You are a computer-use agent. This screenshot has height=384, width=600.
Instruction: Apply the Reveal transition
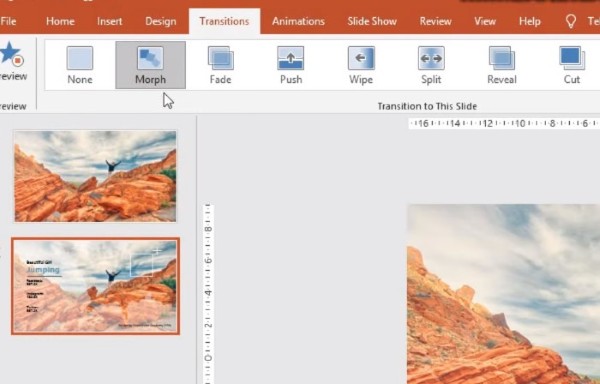[502, 65]
